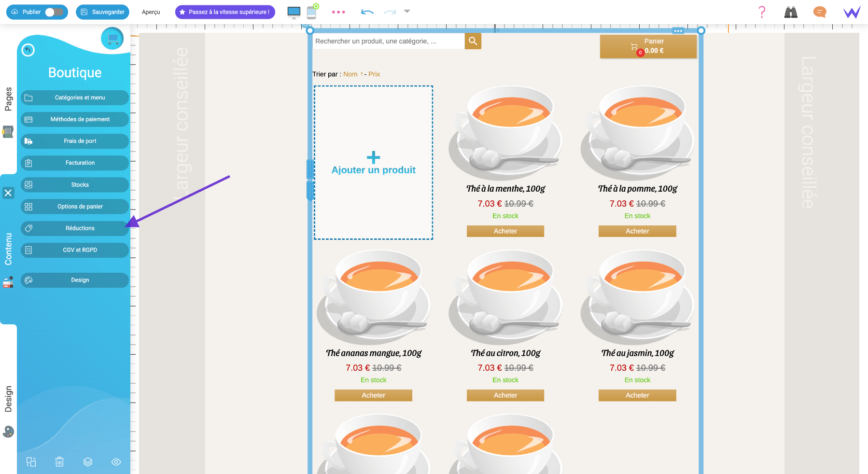The height and width of the screenshot is (474, 868).
Task: Click the Sauvegarder button
Action: click(102, 12)
